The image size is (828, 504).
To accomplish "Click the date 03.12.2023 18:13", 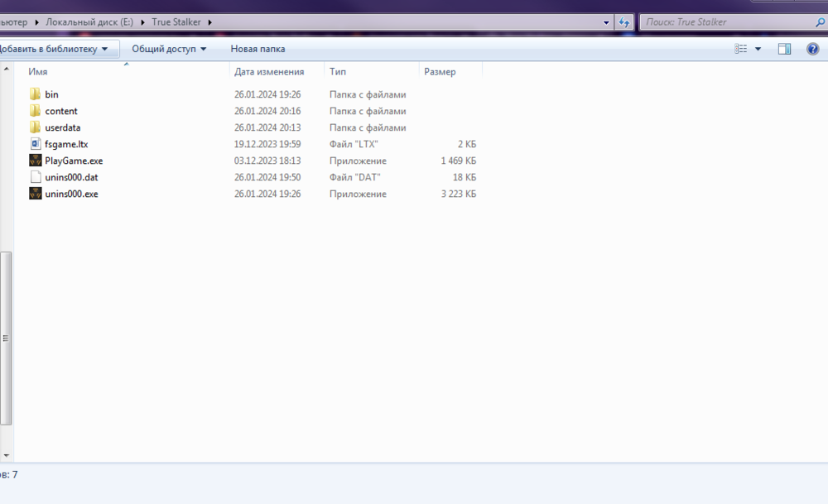I will click(x=267, y=161).
